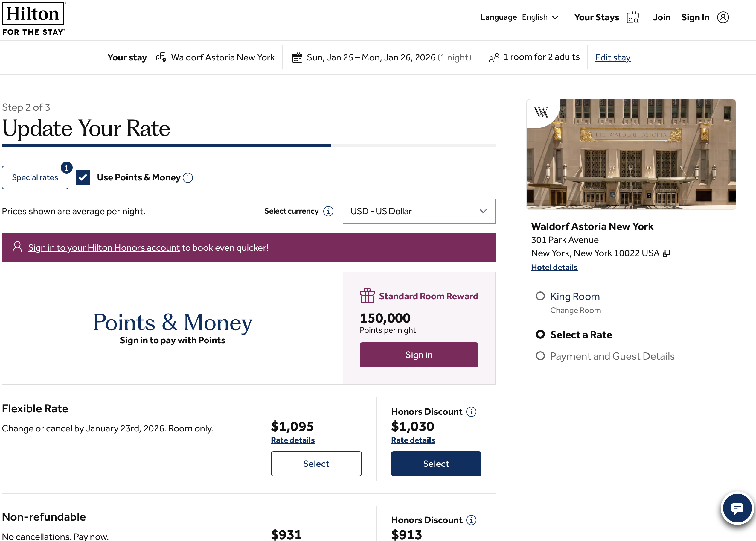Image resolution: width=756 pixels, height=541 pixels.
Task: Click New York, New York 10022 USA link
Action: click(595, 253)
